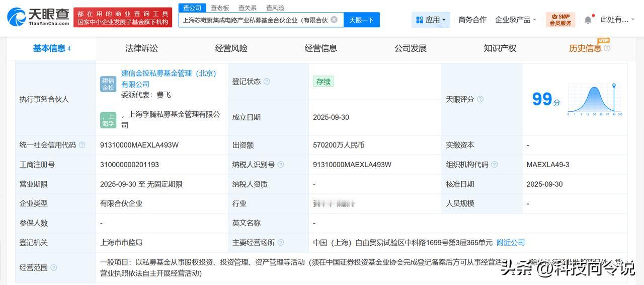
Task: Click the help icon next to 经营范围
Action: coord(54,268)
